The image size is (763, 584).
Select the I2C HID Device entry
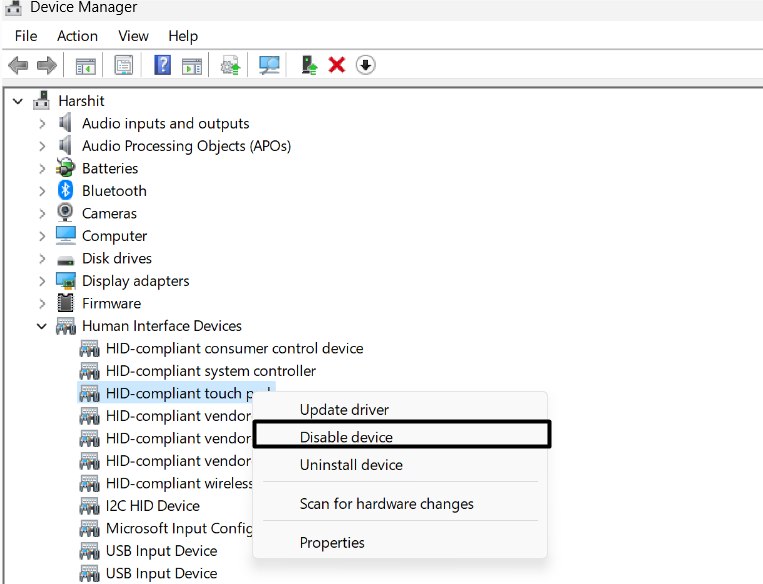tap(152, 506)
